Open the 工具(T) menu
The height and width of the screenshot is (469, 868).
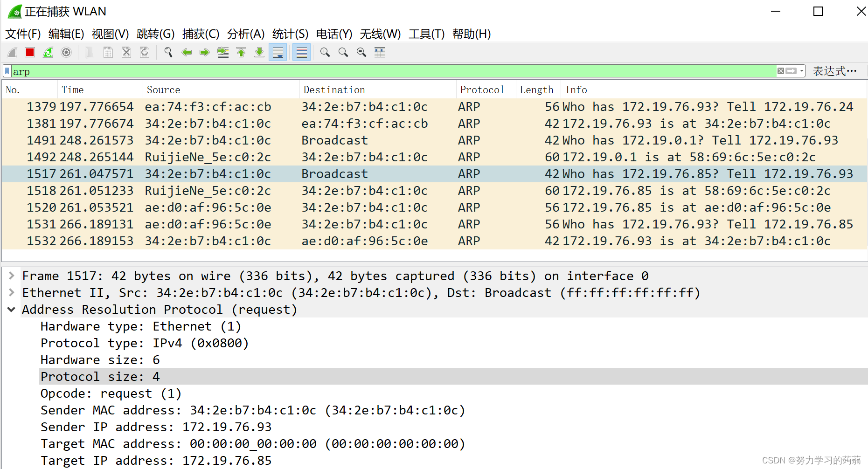click(x=426, y=34)
